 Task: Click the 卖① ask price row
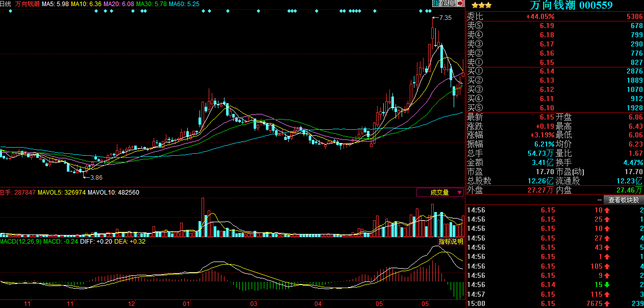[x=554, y=62]
